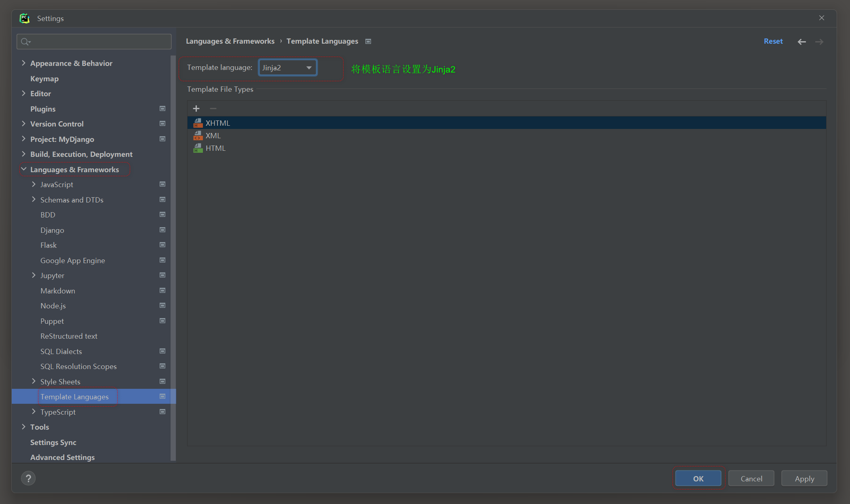Click project settings icon next to SQL Dialects
The image size is (850, 504).
coord(162,351)
